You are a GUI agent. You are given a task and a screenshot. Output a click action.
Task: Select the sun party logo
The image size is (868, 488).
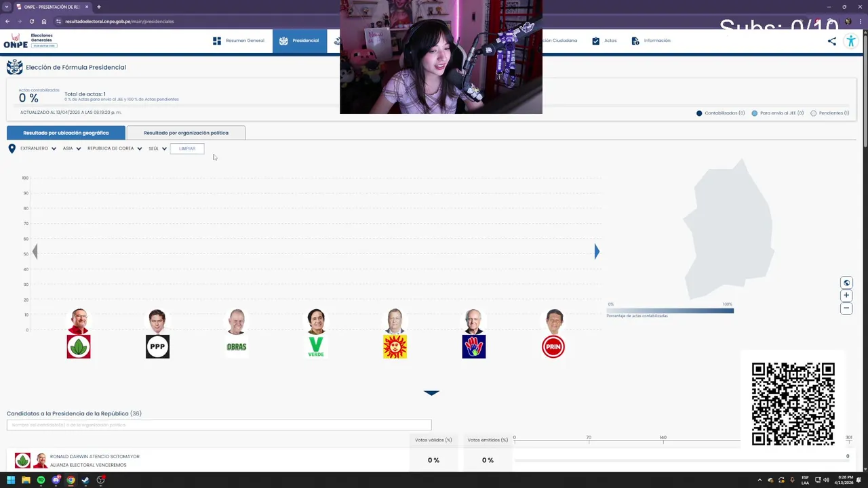(x=395, y=346)
